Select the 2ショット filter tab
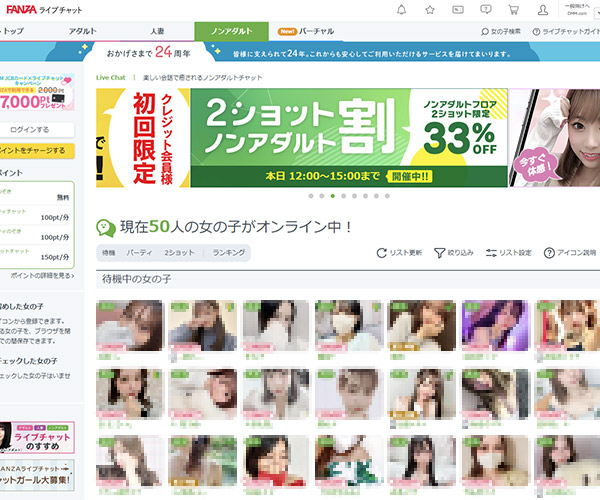The width and height of the screenshot is (600, 500). 179,253
